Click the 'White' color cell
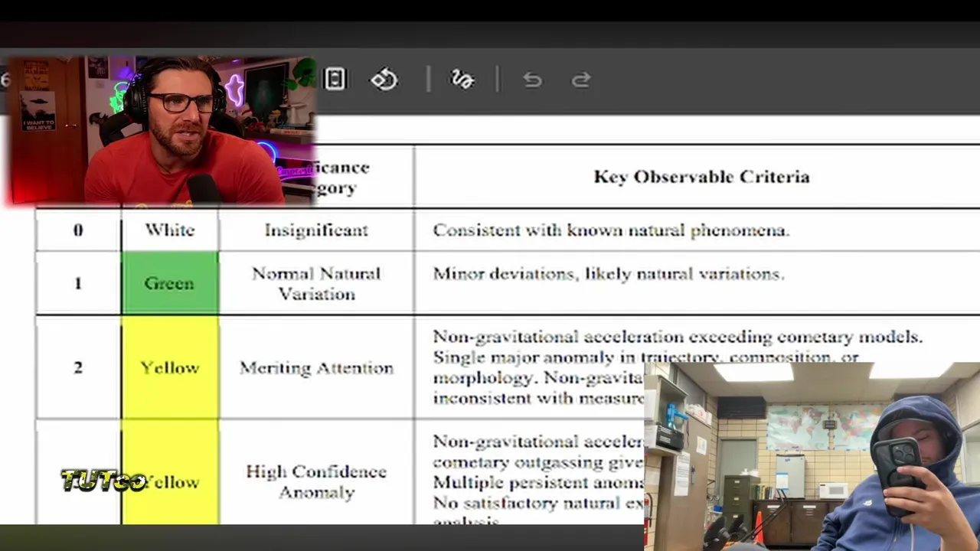The image size is (980, 551). (x=170, y=230)
